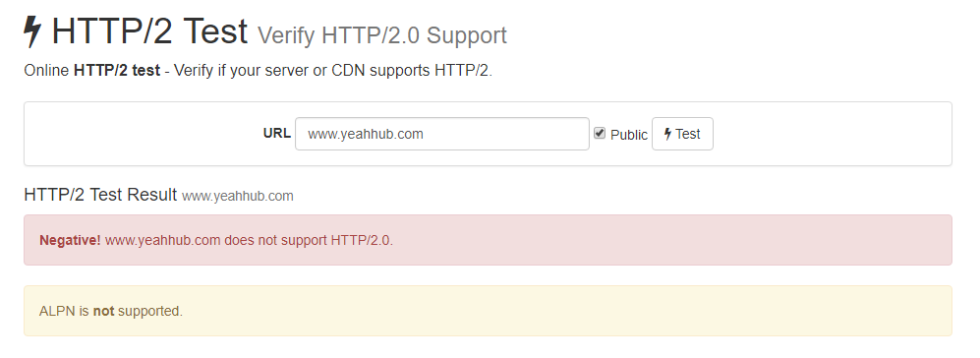Click the Test button
Screen dimensions: 980x358
[682, 134]
